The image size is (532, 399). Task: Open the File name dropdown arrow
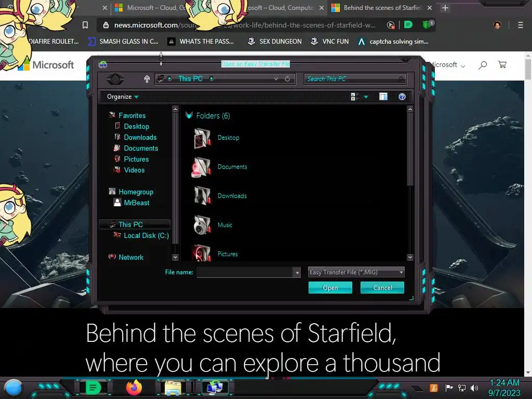297,272
